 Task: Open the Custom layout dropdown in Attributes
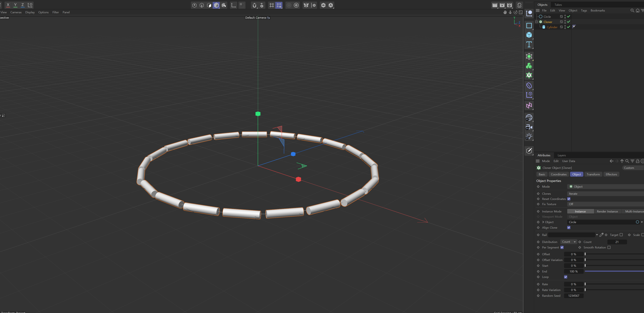point(633,168)
